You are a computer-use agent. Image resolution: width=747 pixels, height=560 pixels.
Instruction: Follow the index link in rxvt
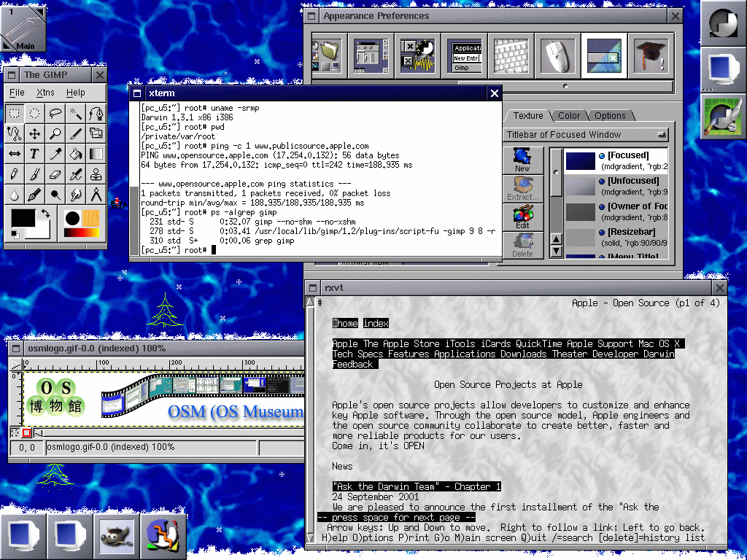coord(376,323)
